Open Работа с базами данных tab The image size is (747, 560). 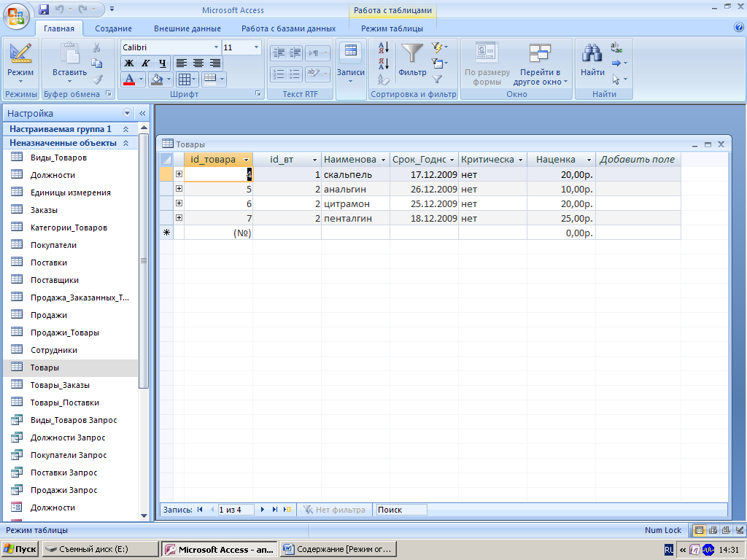288,28
